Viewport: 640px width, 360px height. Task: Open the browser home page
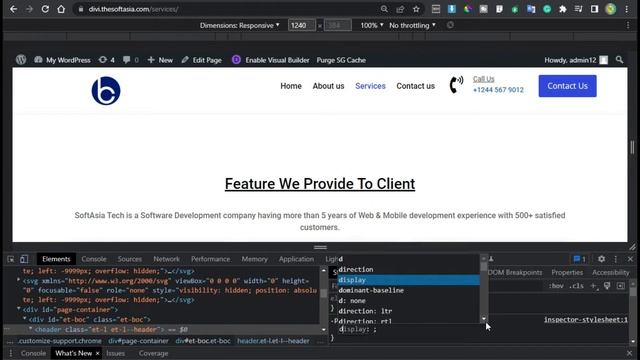(x=61, y=9)
